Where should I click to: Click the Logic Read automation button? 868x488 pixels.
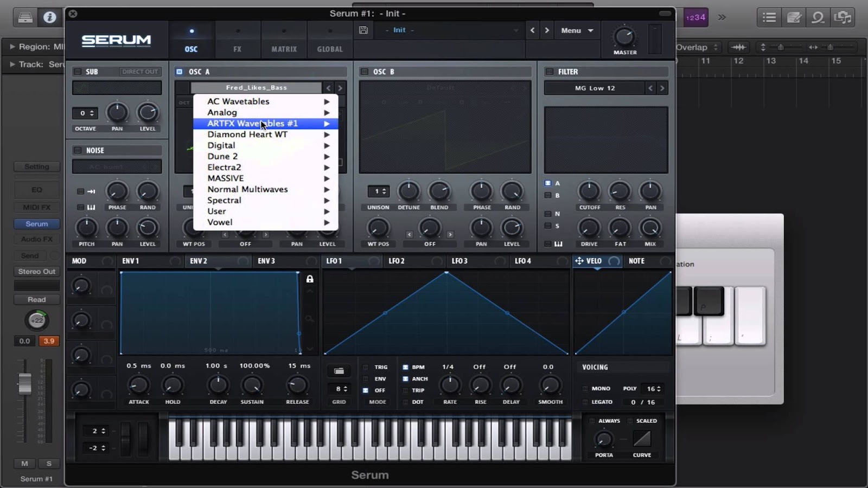click(x=37, y=299)
